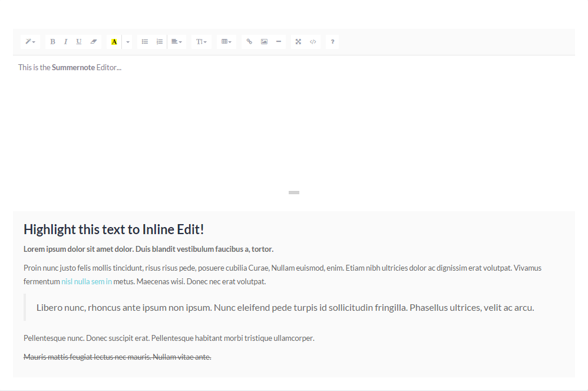Insert a horizontal rule
588x391 pixels.
pos(278,42)
